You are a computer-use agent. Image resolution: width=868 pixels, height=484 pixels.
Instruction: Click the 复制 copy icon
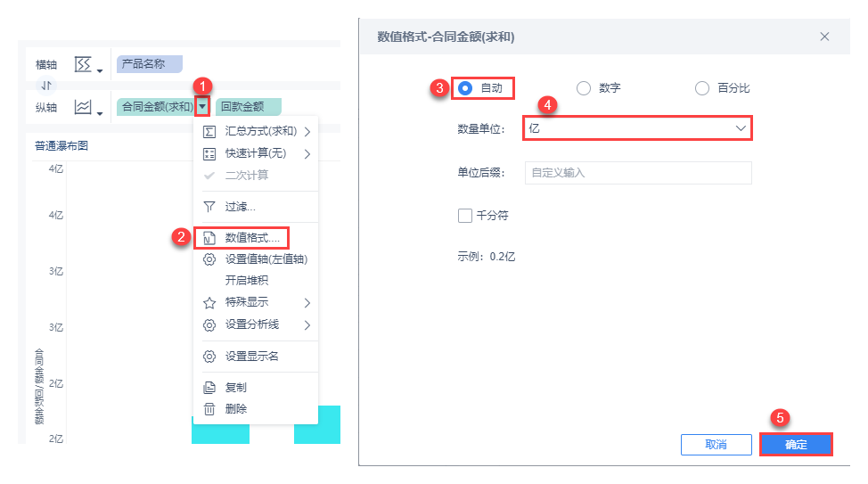pyautogui.click(x=209, y=388)
